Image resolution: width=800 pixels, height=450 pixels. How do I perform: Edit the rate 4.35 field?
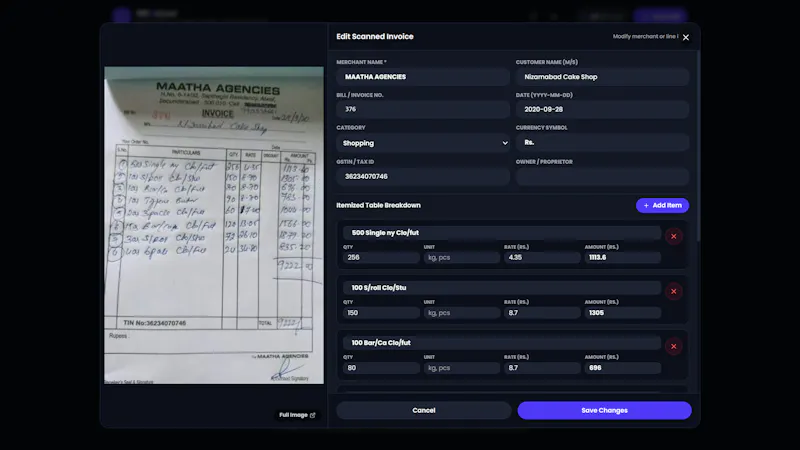(542, 258)
